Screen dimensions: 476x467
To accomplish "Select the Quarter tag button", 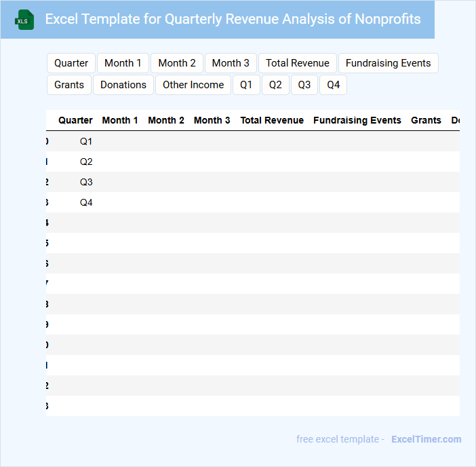I will pos(71,63).
